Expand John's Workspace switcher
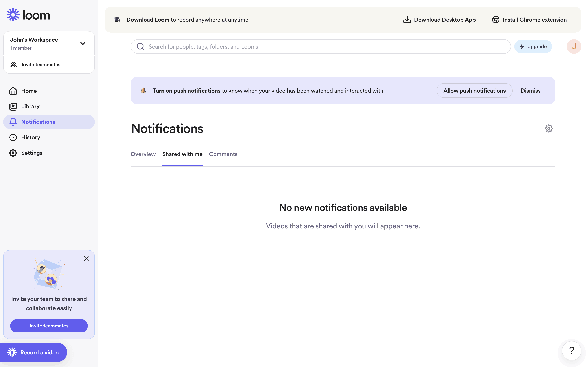Viewport: 588px width, 367px height. click(83, 43)
